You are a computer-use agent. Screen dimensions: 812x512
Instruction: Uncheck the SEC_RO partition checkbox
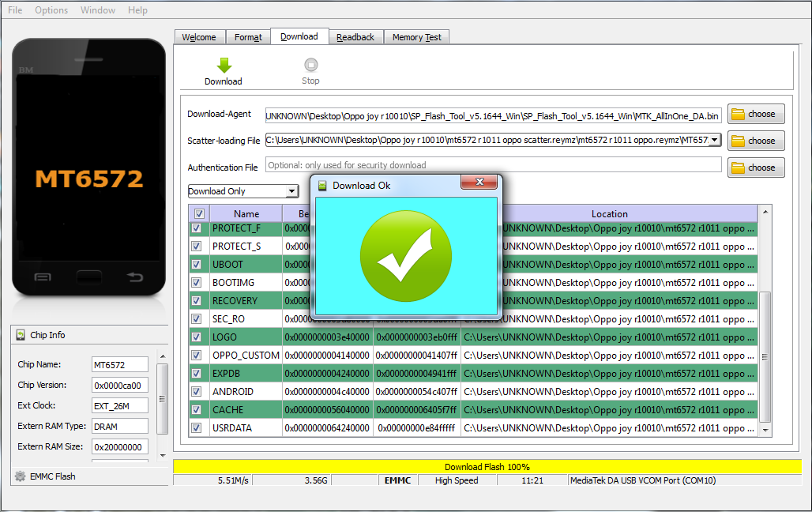pyautogui.click(x=196, y=318)
